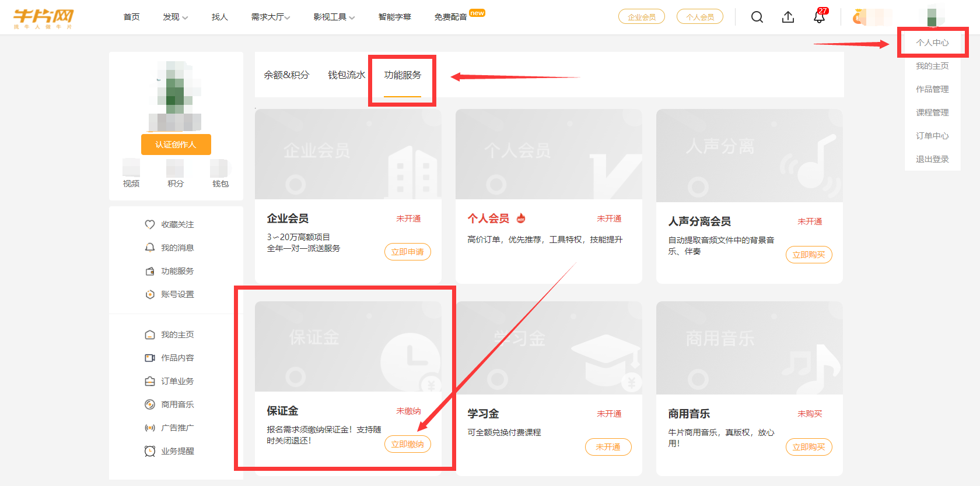Open notifications bell with 27 badge
Viewport: 980px width, 486px height.
tap(819, 17)
